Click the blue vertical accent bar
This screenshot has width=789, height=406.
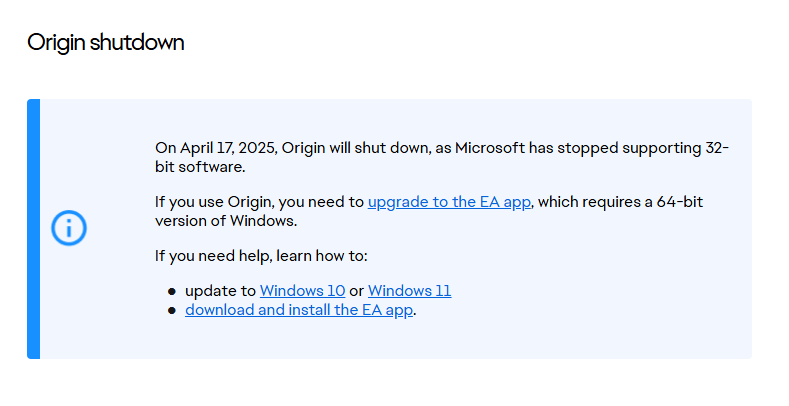coord(33,229)
